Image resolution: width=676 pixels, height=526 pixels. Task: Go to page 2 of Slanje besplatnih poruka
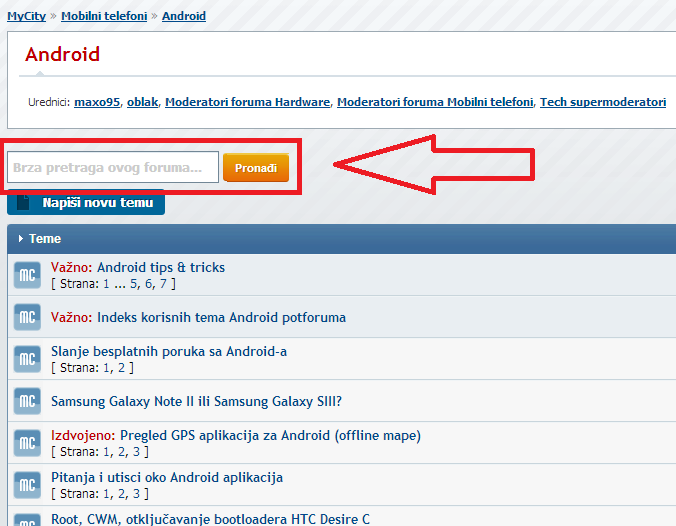pos(121,368)
